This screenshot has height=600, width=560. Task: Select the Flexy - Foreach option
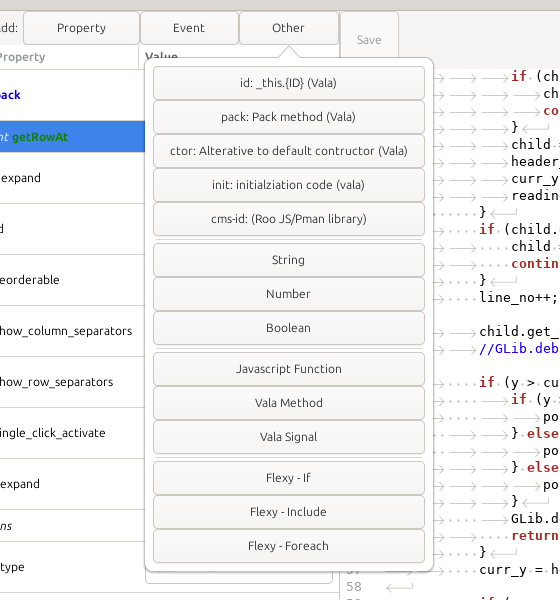[x=289, y=546]
